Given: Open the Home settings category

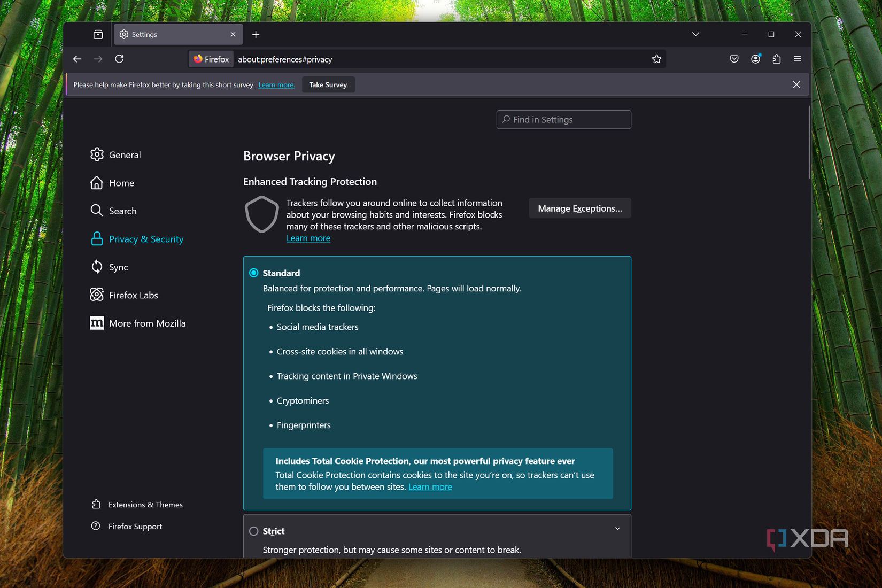Looking at the screenshot, I should pos(112,183).
